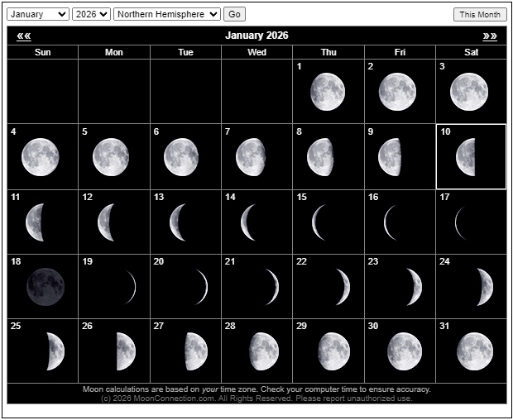The image size is (513, 420).
Task: Open the month dropdown showing January
Action: [x=38, y=14]
